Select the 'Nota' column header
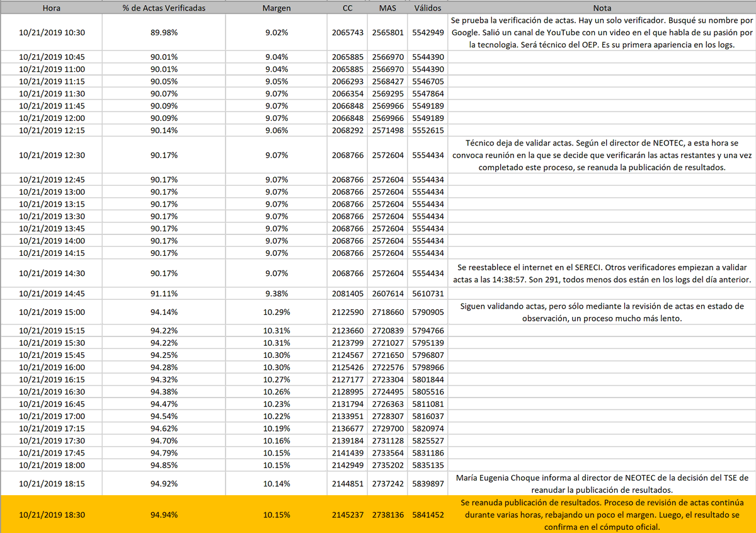Image resolution: width=756 pixels, height=533 pixels. (602, 8)
